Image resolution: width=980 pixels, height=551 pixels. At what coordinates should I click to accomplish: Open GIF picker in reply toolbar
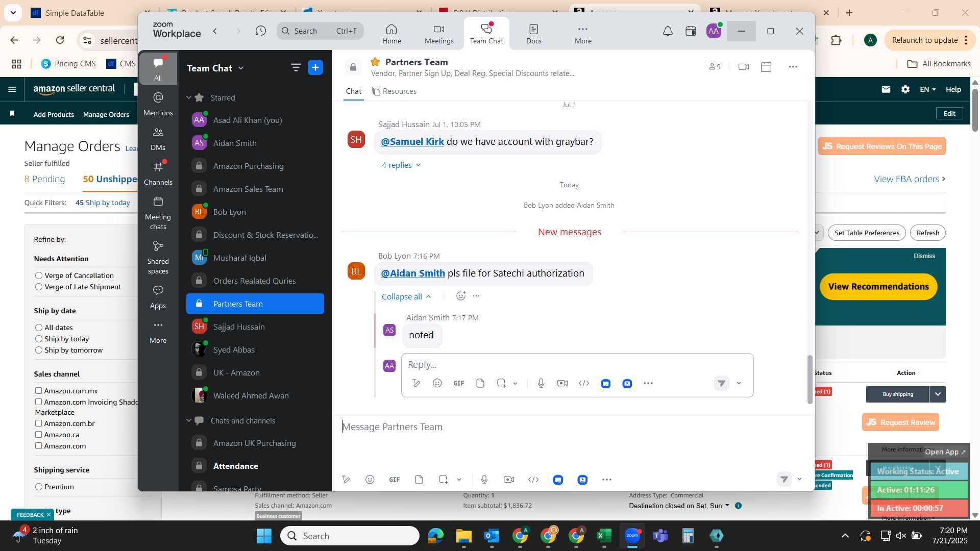click(x=459, y=383)
